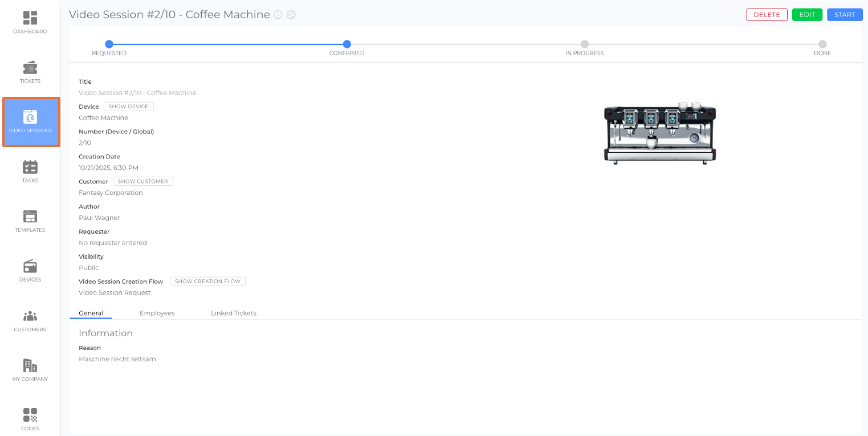Click the info icon beside title
This screenshot has width=868, height=436.
[278, 15]
